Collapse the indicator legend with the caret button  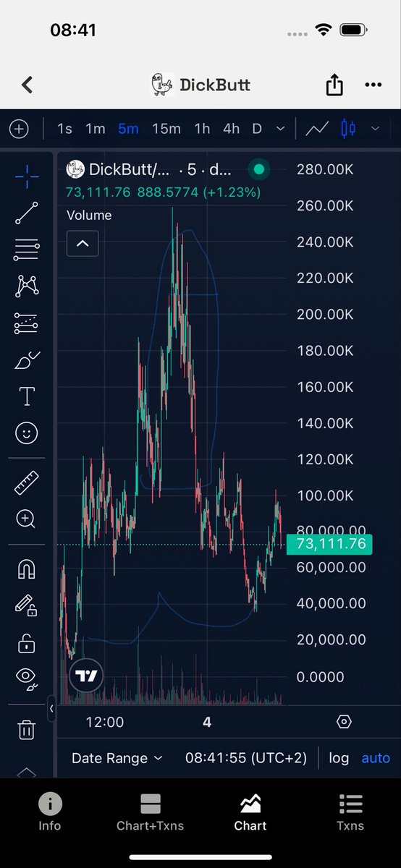tap(83, 244)
